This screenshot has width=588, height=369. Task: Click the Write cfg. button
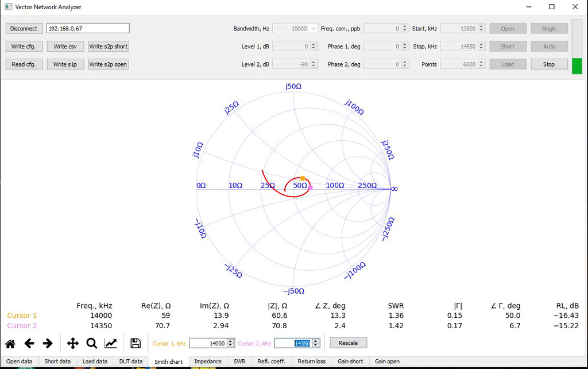24,47
